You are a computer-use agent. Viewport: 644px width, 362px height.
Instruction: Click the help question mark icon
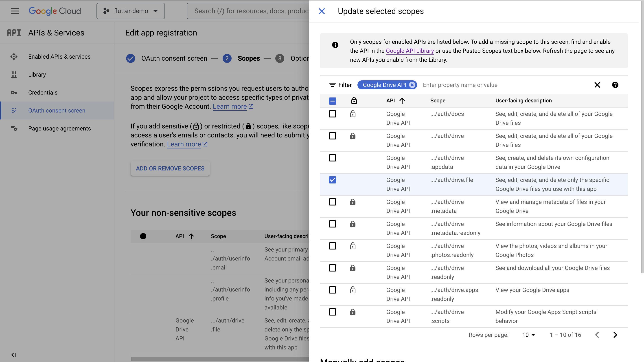click(x=614, y=85)
